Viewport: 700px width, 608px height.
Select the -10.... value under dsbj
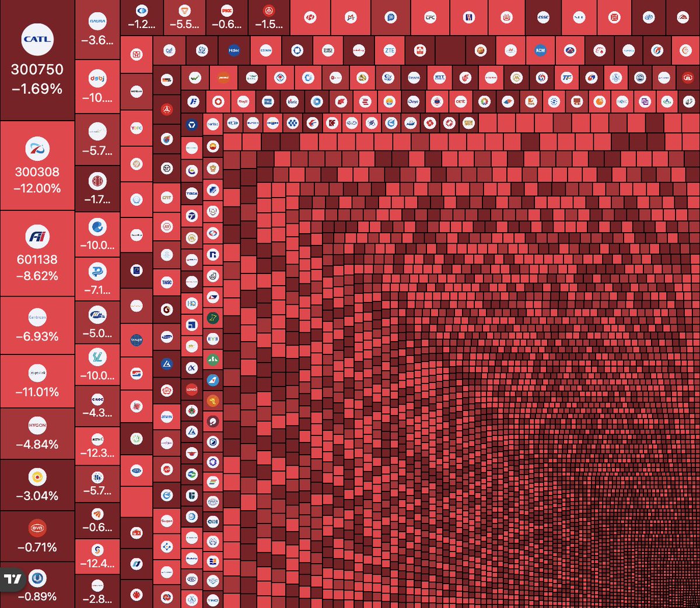tap(97, 97)
